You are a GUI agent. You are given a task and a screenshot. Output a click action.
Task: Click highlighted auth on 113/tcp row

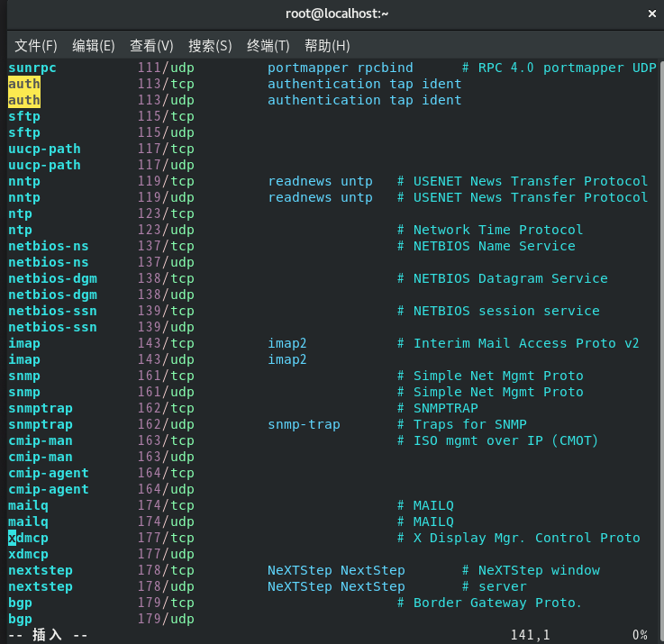click(24, 84)
